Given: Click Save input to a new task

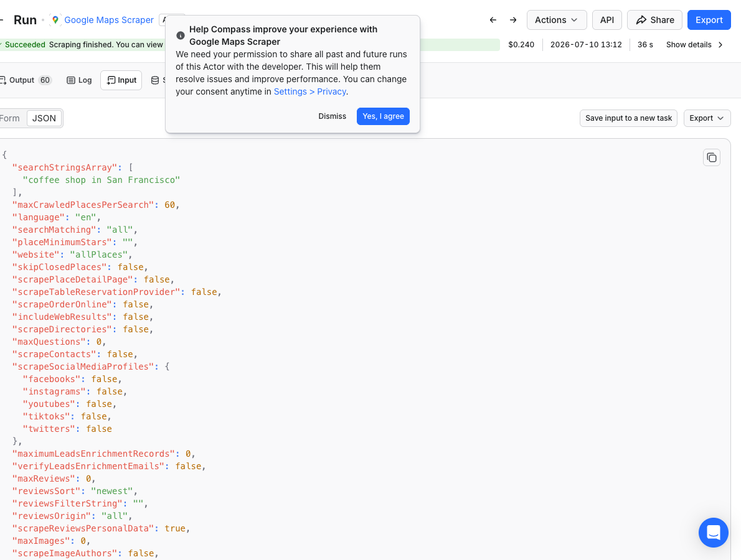Looking at the screenshot, I should point(628,118).
